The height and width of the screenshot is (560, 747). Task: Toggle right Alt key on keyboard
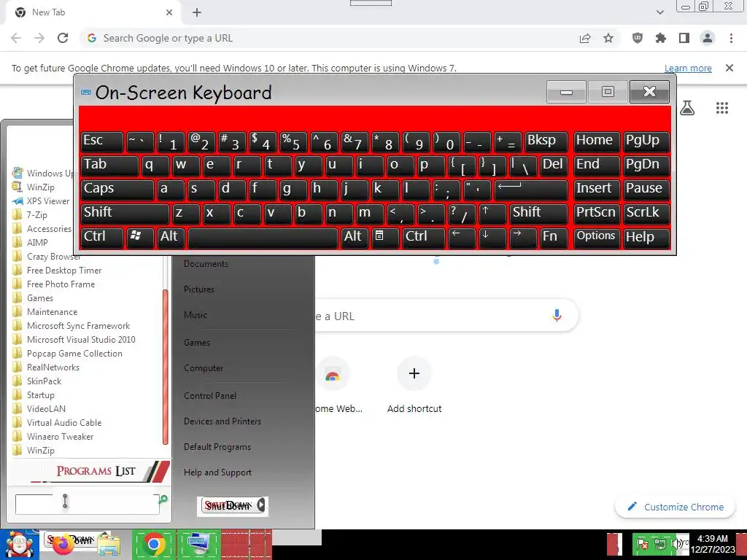coord(355,237)
